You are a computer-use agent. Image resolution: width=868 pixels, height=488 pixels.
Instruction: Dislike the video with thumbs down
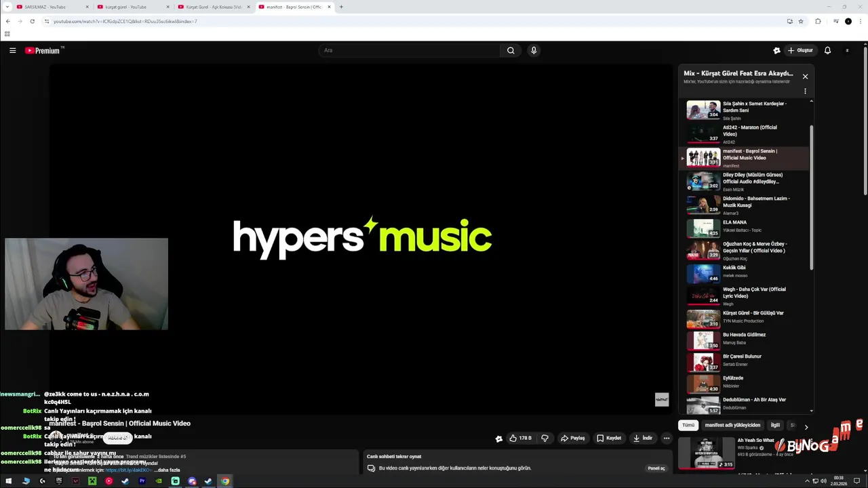pyautogui.click(x=545, y=439)
